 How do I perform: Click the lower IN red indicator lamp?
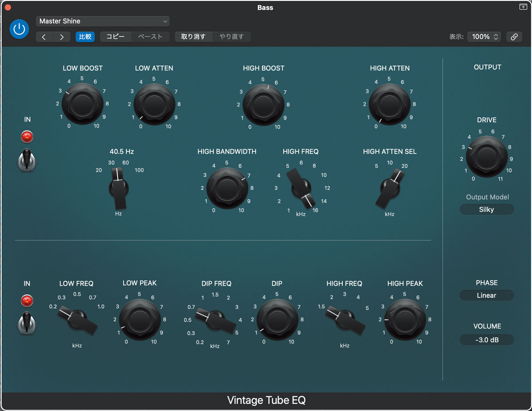tap(27, 300)
